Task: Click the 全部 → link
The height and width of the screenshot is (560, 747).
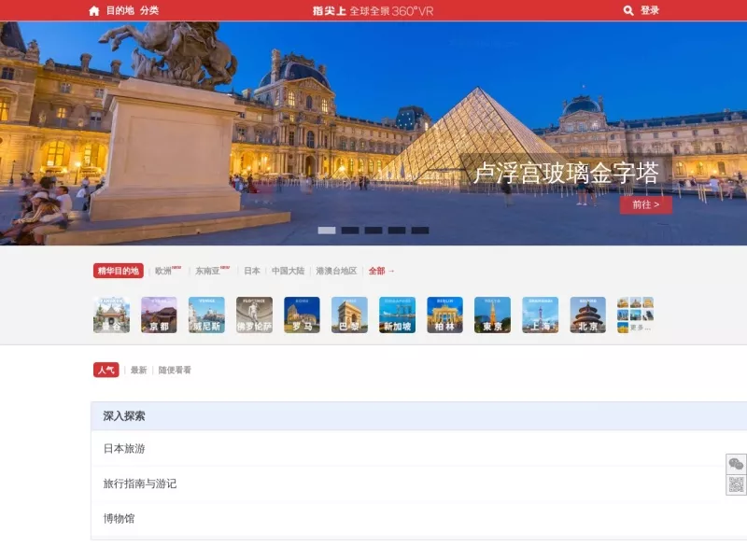Action: click(x=382, y=271)
